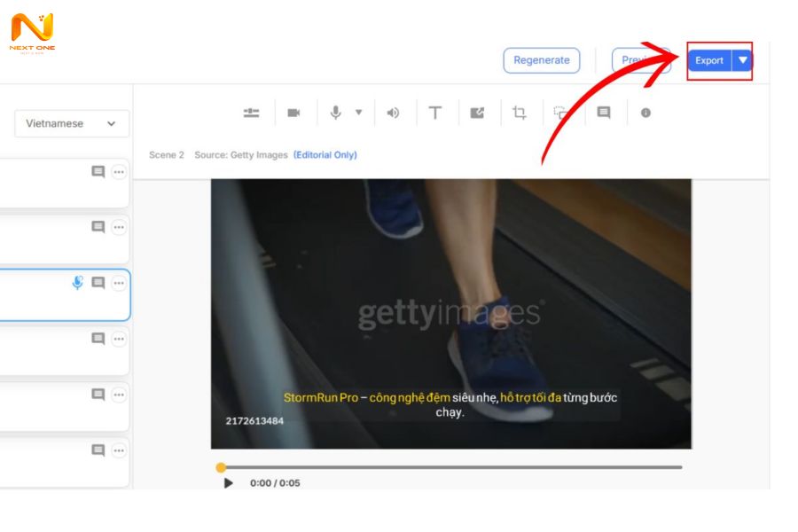Image resolution: width=798 pixels, height=532 pixels.
Task: Expand the Export dropdown arrow
Action: [x=743, y=60]
